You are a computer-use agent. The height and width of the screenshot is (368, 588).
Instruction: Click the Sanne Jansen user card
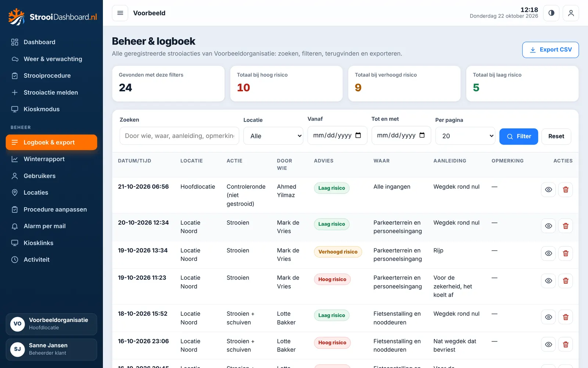click(x=51, y=349)
